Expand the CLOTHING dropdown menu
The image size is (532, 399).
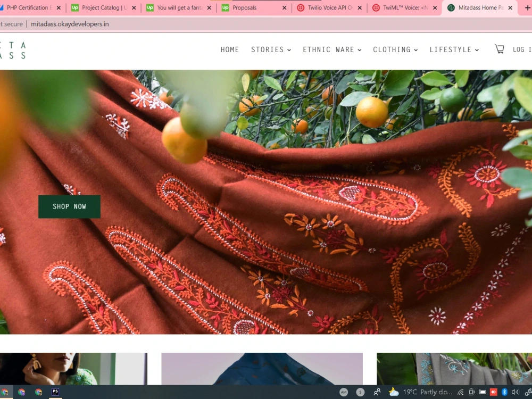(395, 49)
